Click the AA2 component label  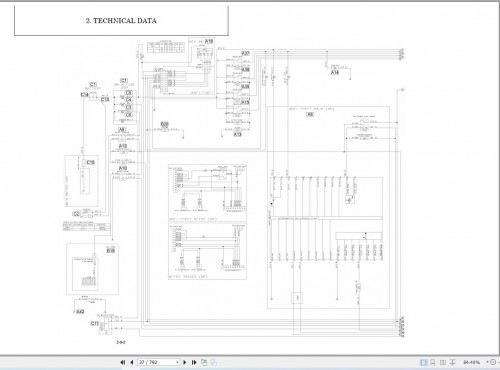[x=80, y=312]
